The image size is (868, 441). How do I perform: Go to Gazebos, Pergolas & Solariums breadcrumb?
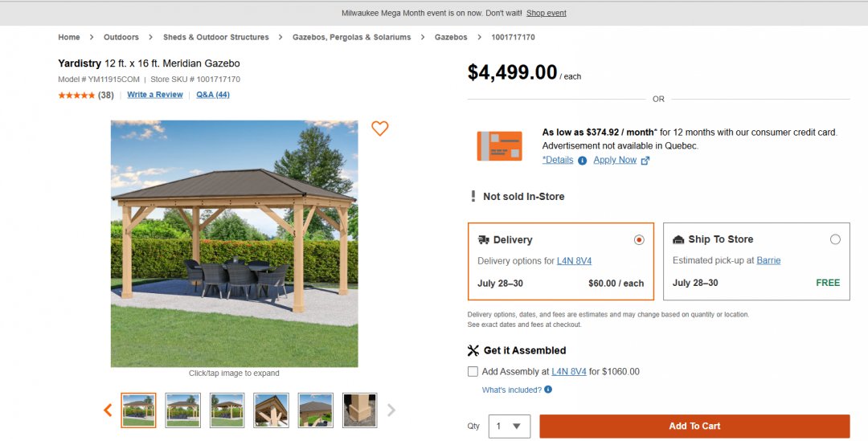tap(351, 37)
